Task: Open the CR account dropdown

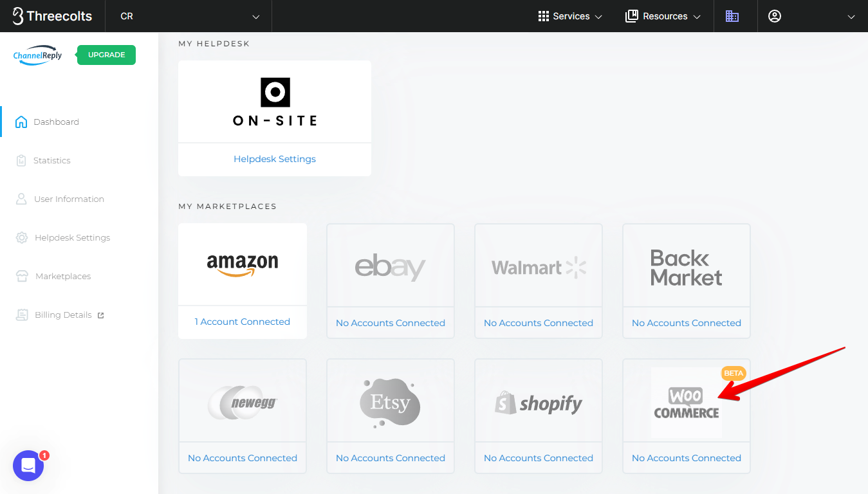Action: point(189,16)
